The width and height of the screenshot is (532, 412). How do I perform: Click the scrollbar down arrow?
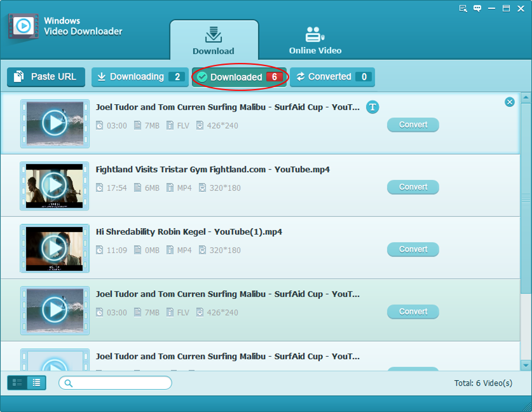(526, 366)
